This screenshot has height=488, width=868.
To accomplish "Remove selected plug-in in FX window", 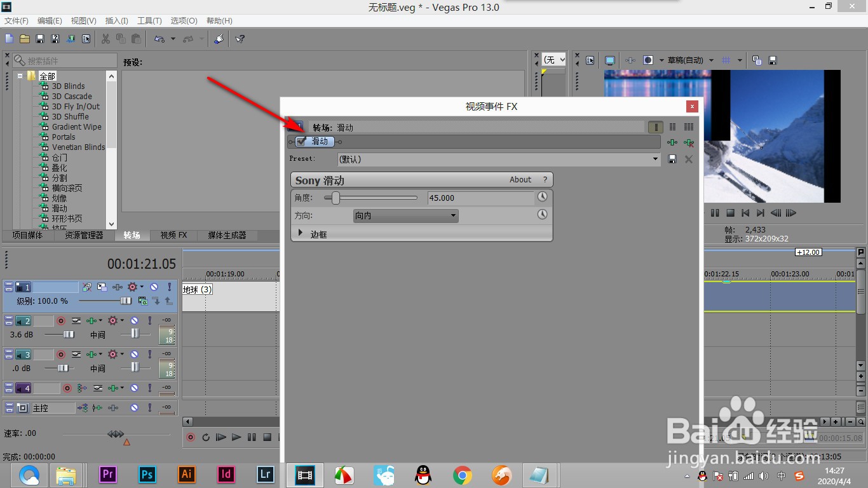I will click(x=689, y=142).
